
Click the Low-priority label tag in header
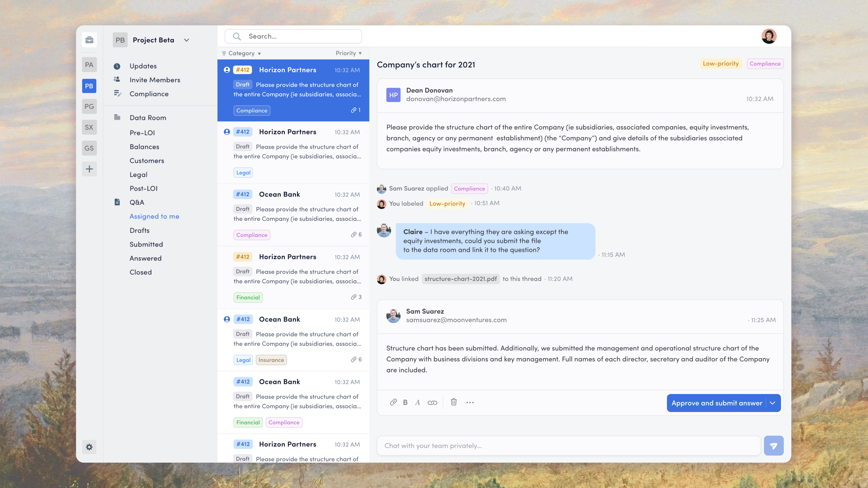click(720, 64)
